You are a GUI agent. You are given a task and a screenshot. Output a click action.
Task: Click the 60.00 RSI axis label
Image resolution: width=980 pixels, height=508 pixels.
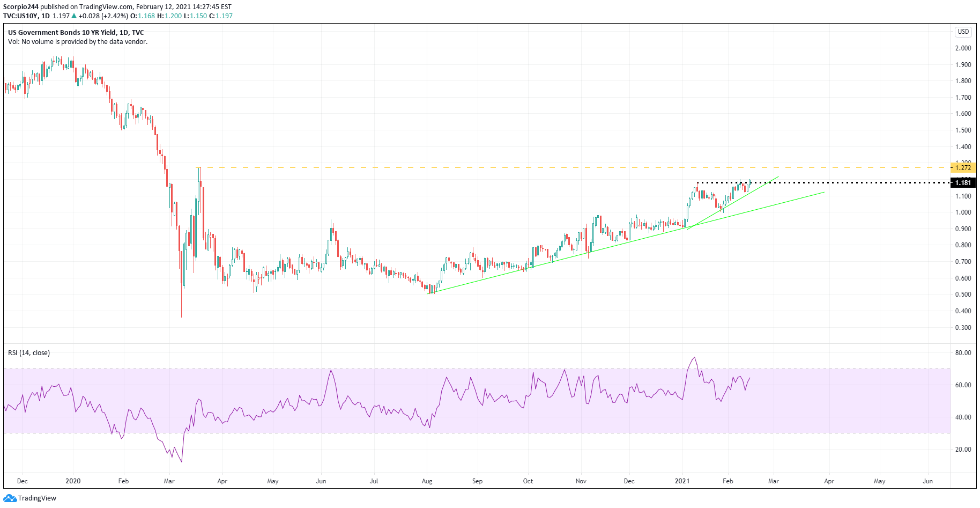click(x=963, y=385)
